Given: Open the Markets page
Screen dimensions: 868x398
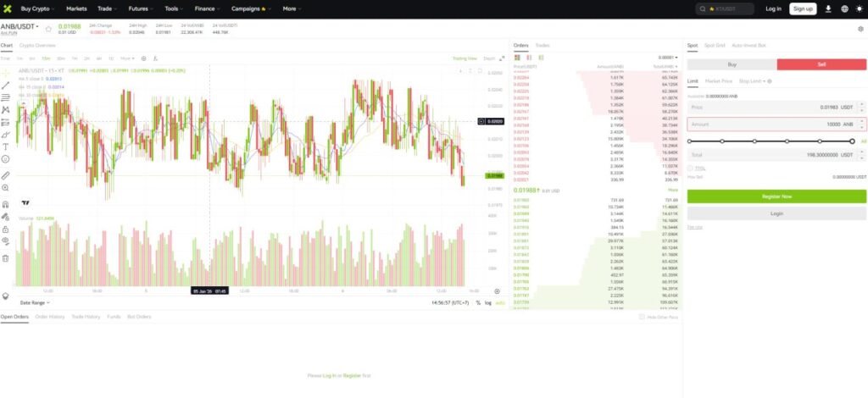Looking at the screenshot, I should pyautogui.click(x=76, y=8).
